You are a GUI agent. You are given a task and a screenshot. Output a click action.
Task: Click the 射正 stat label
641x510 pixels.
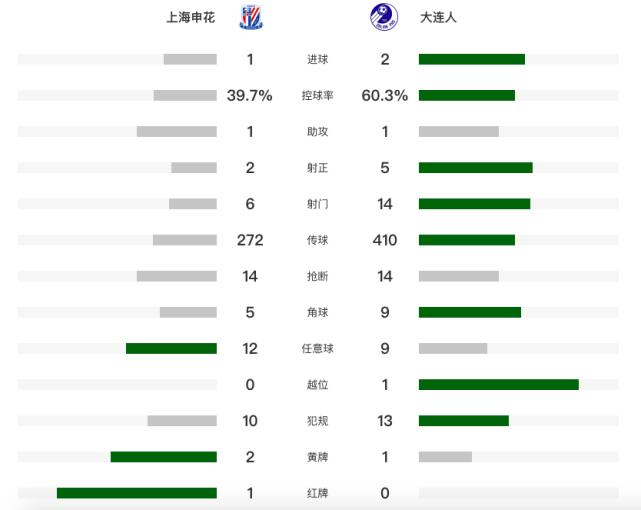pyautogui.click(x=318, y=168)
